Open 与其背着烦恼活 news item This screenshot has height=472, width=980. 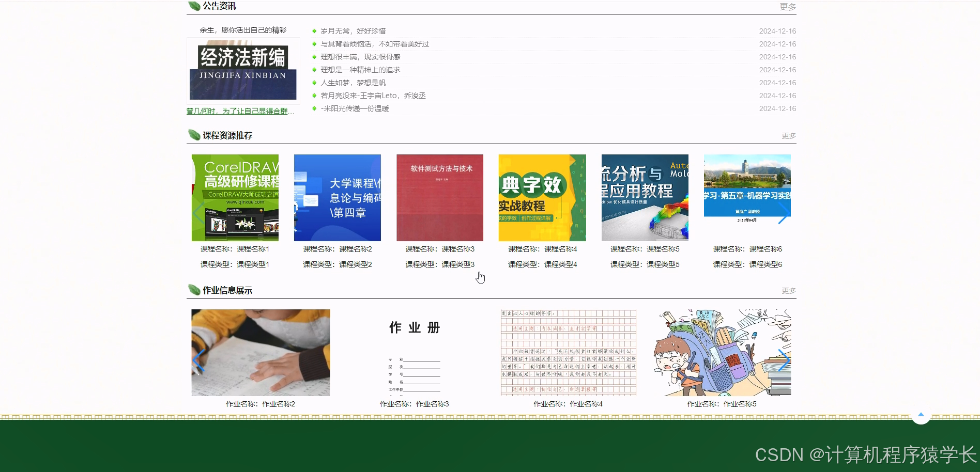tap(376, 44)
